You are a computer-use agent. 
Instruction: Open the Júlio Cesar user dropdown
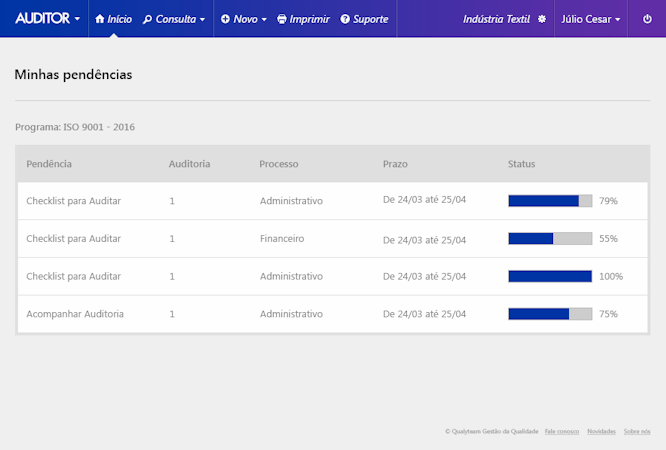click(589, 19)
